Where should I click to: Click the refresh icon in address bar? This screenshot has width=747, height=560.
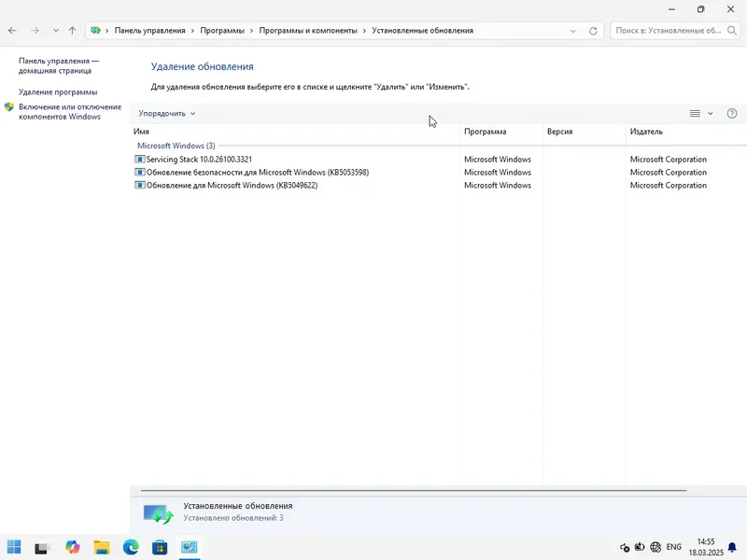(x=594, y=30)
